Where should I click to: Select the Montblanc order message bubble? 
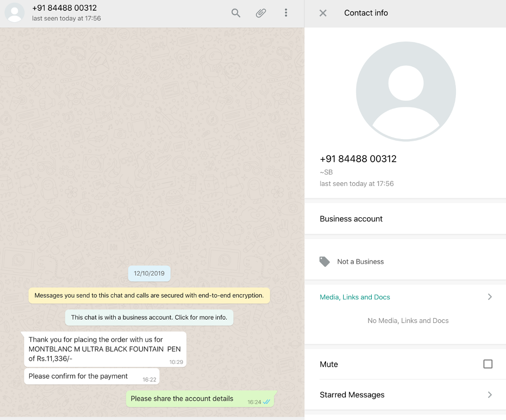[105, 349]
